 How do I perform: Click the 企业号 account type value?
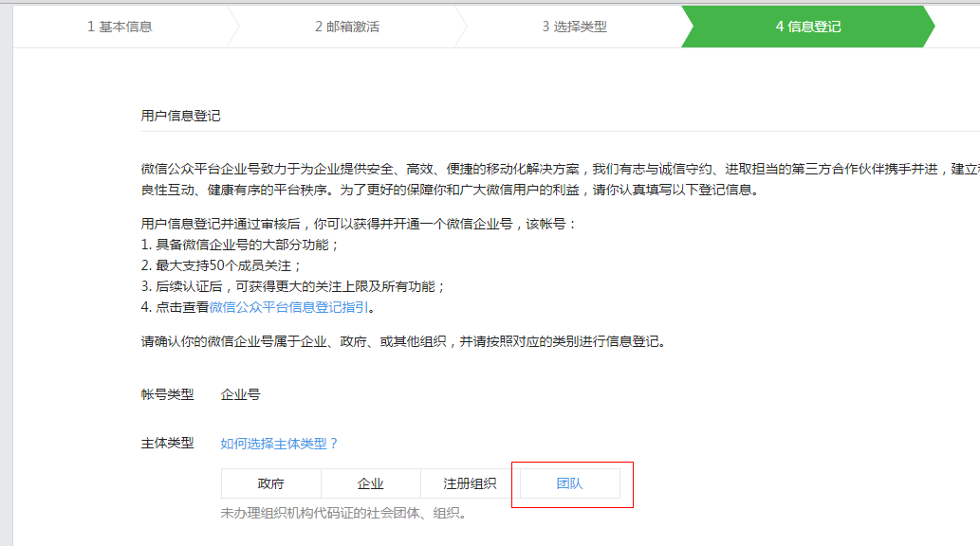coord(241,395)
